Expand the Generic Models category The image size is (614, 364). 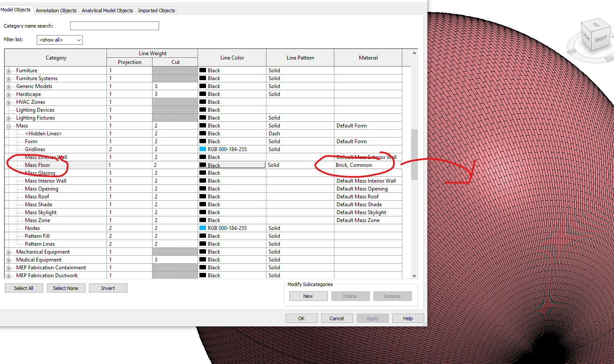point(8,87)
